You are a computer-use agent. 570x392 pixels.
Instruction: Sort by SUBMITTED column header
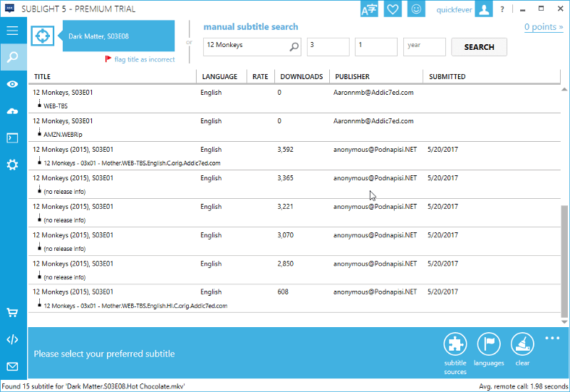[492, 77]
